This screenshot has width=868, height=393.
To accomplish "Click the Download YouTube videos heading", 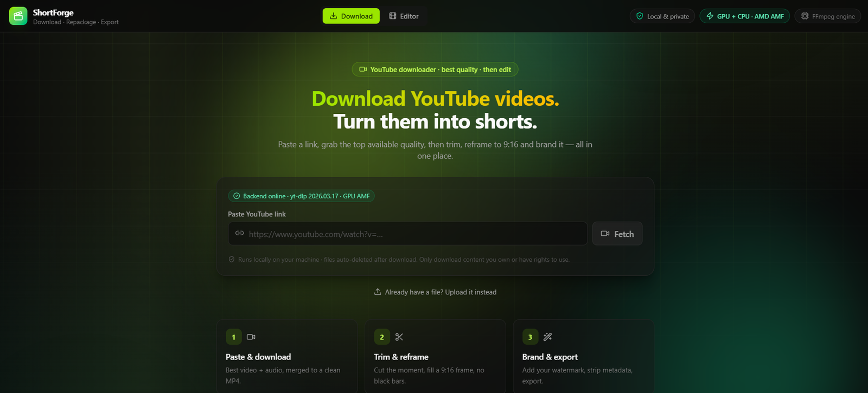I will 435,99.
